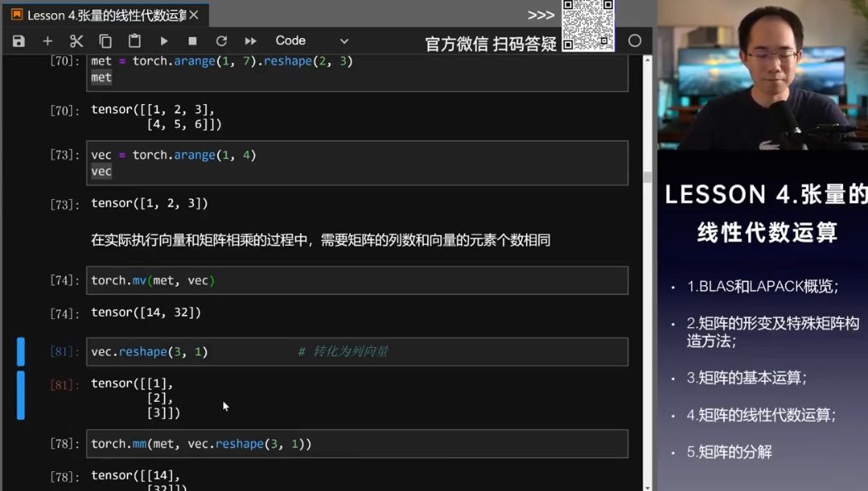The image size is (868, 491).
Task: Run the current cell with the play icon
Action: [x=163, y=40]
